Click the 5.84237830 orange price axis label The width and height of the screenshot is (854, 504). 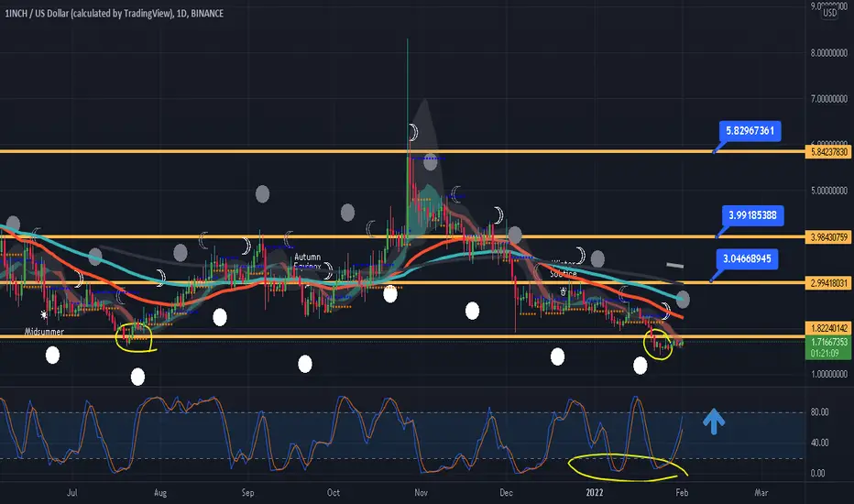pyautogui.click(x=829, y=152)
